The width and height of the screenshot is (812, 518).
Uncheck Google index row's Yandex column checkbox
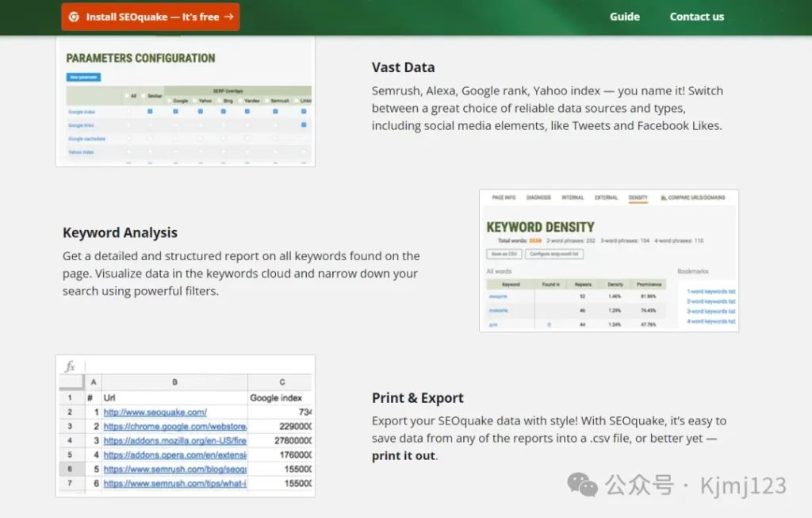(x=247, y=111)
